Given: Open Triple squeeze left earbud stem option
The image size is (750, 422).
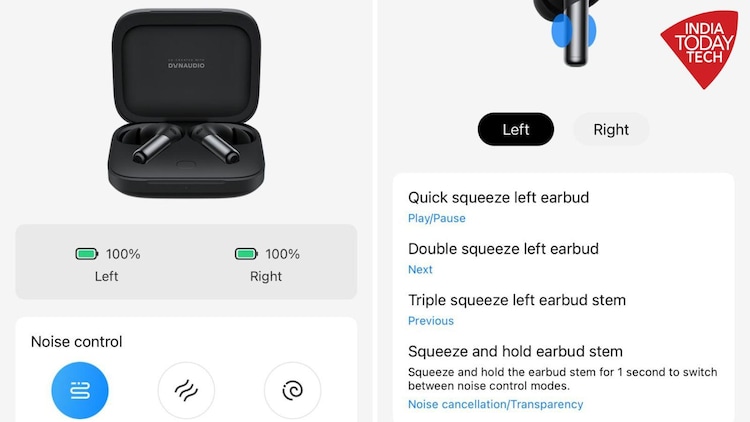Looking at the screenshot, I should coord(563,310).
